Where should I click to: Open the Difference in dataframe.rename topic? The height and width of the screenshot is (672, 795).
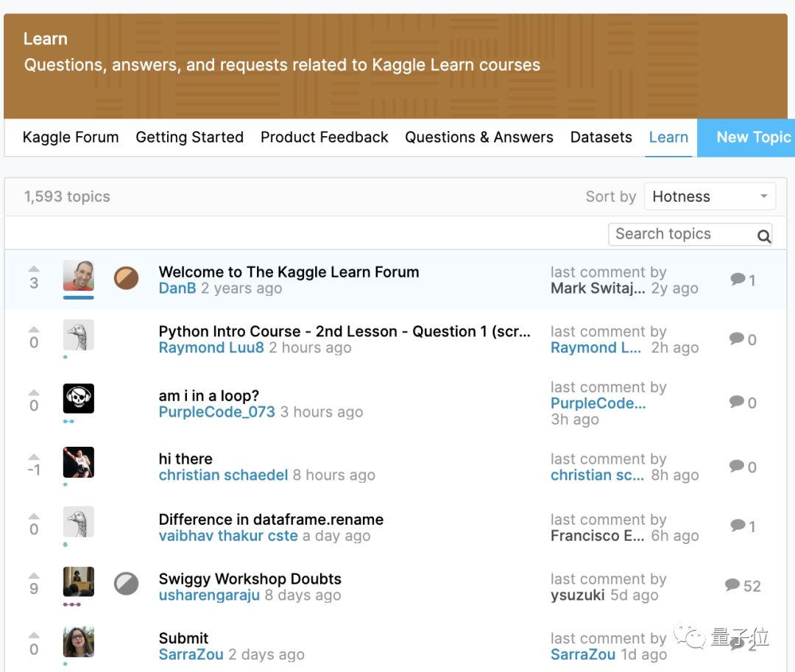[x=271, y=520]
